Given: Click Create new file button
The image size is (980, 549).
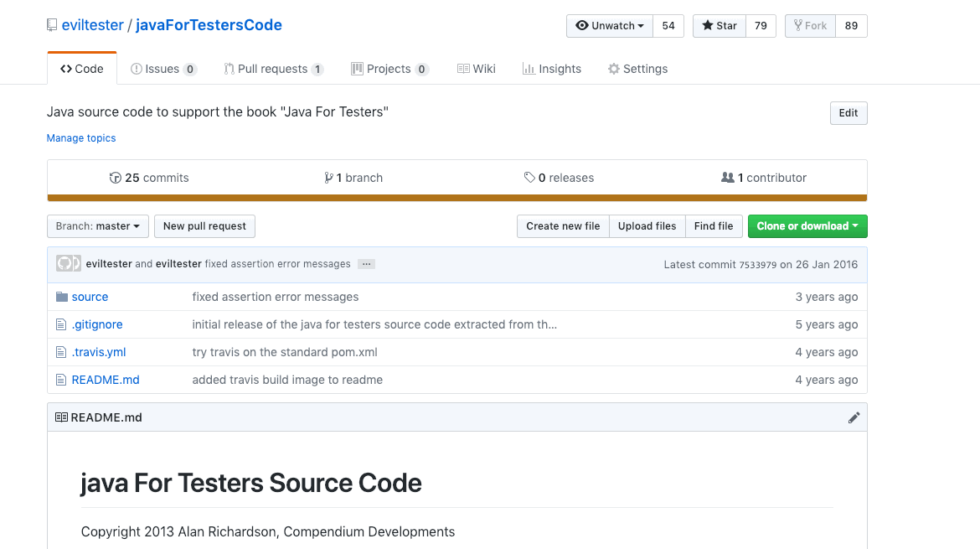Looking at the screenshot, I should [563, 226].
